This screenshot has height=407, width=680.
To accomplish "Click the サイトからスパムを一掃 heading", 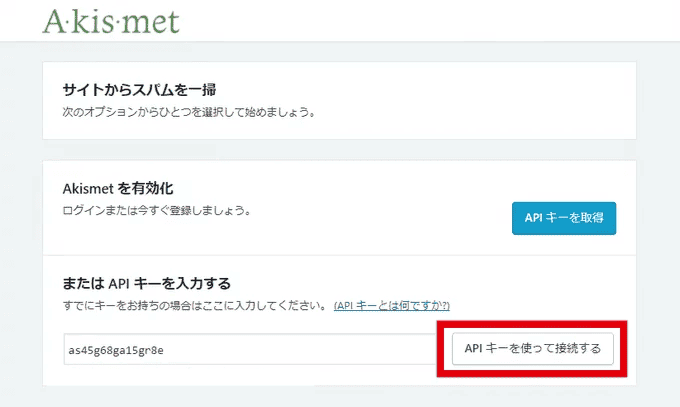I will click(139, 89).
